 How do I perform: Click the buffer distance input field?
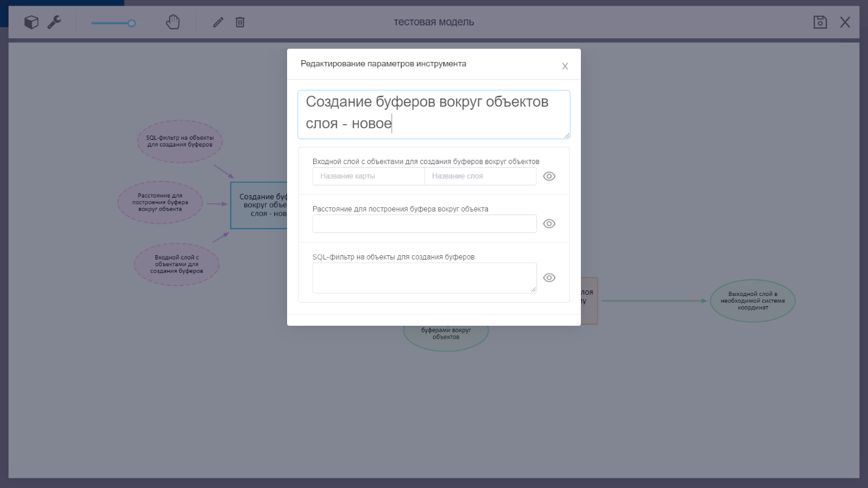click(x=424, y=224)
